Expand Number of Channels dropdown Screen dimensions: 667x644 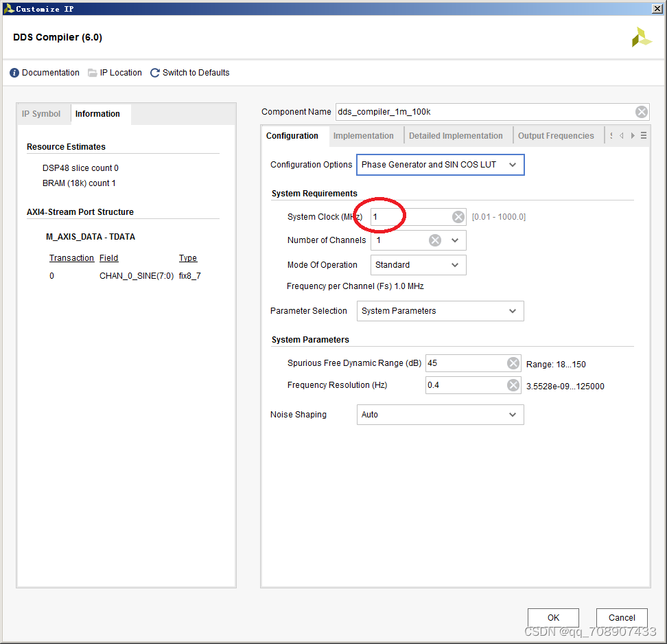click(455, 240)
